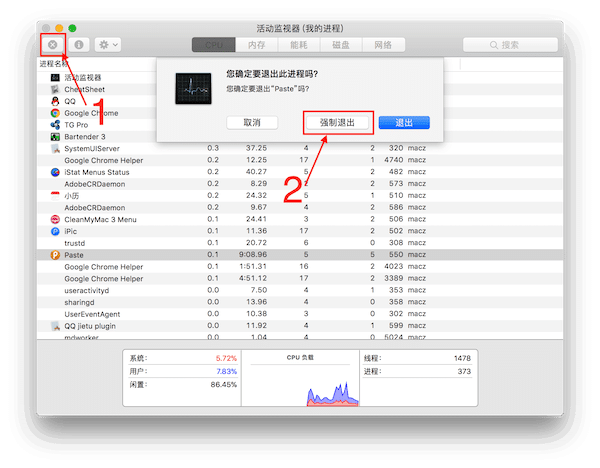Click the 进程 373 value
This screenshot has width=600, height=468.
[464, 371]
